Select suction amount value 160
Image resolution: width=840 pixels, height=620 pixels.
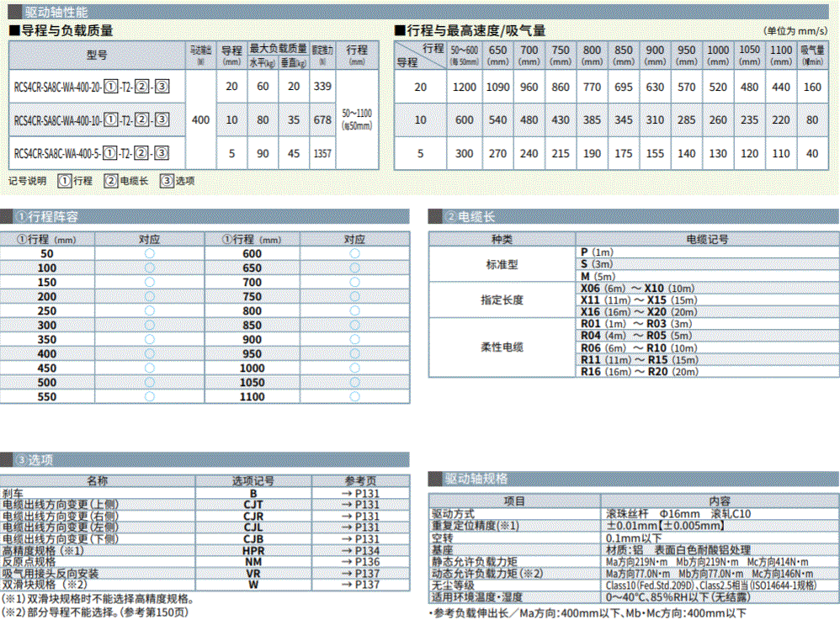pyautogui.click(x=812, y=87)
